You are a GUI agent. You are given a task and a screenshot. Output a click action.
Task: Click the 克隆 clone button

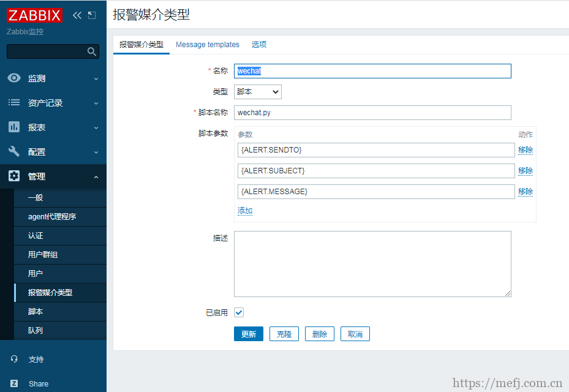(284, 334)
